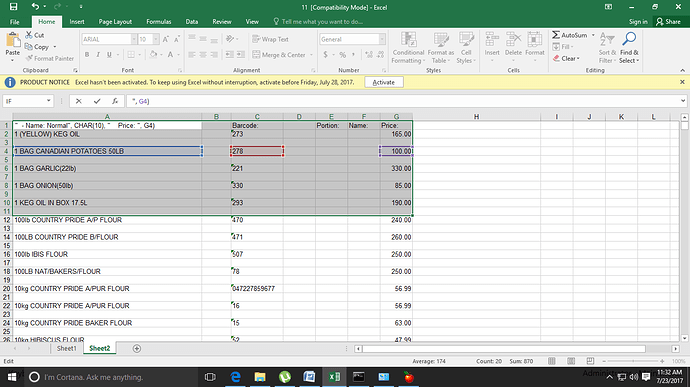Cut the selection with the scissors icon
Image resolution: width=690 pixels, height=387 pixels.
click(29, 35)
